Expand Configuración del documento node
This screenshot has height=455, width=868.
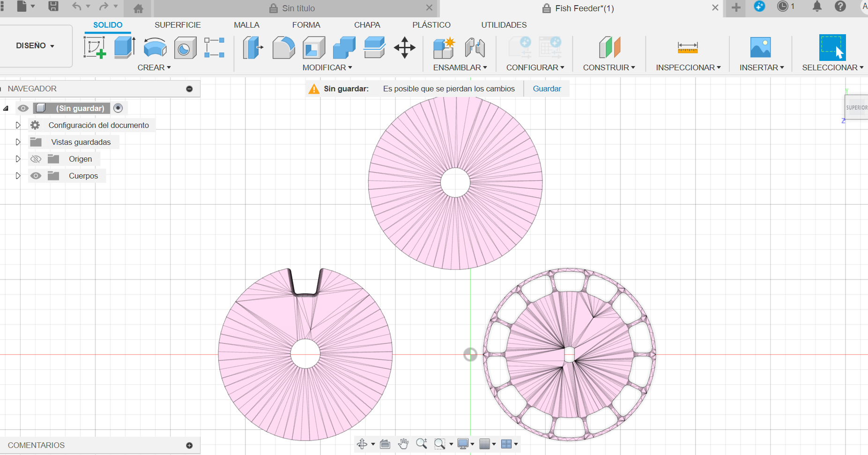pos(18,125)
